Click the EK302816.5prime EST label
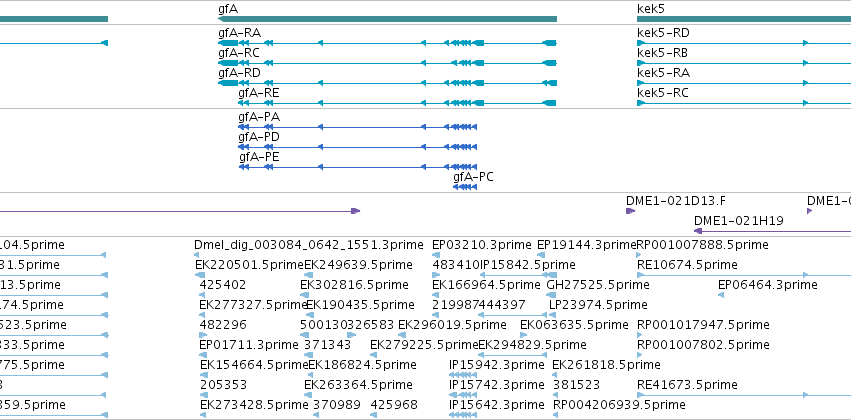This screenshot has width=851, height=420. click(x=354, y=285)
